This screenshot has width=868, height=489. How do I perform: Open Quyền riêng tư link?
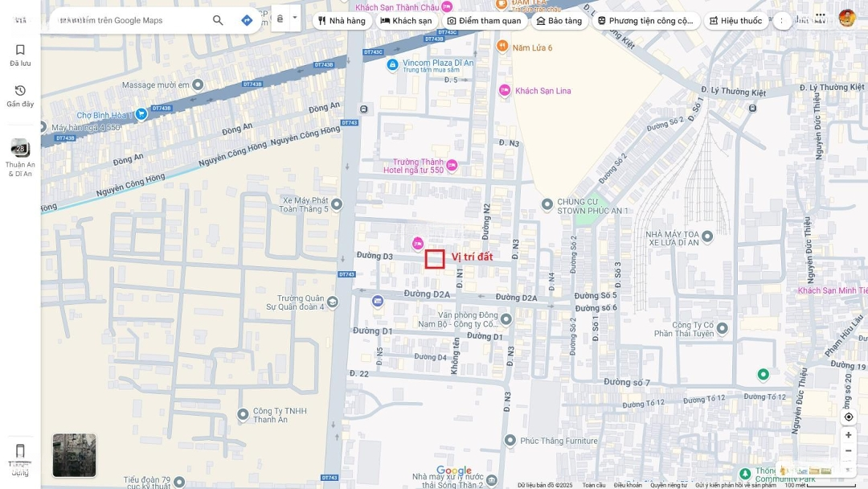click(x=669, y=485)
